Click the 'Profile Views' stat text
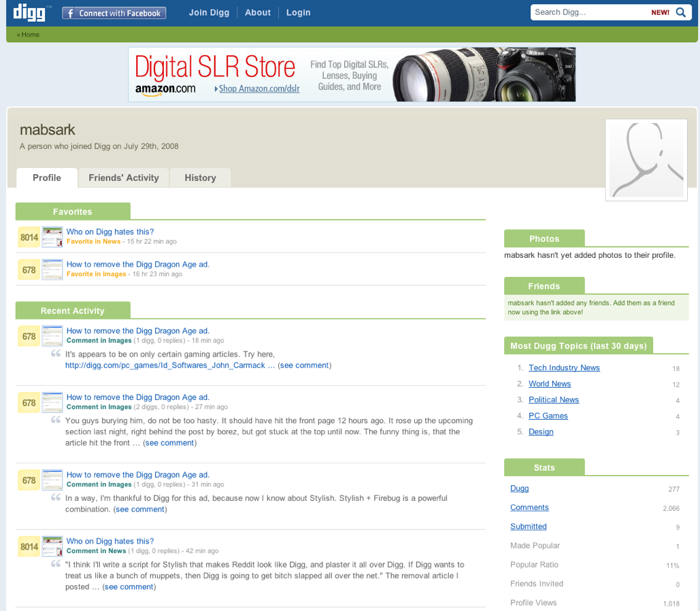 tap(533, 603)
